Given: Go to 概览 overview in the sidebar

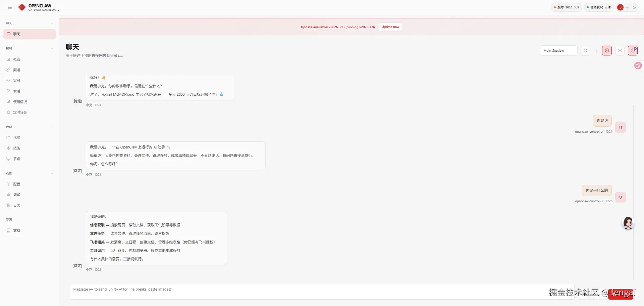Looking at the screenshot, I should coord(30,59).
